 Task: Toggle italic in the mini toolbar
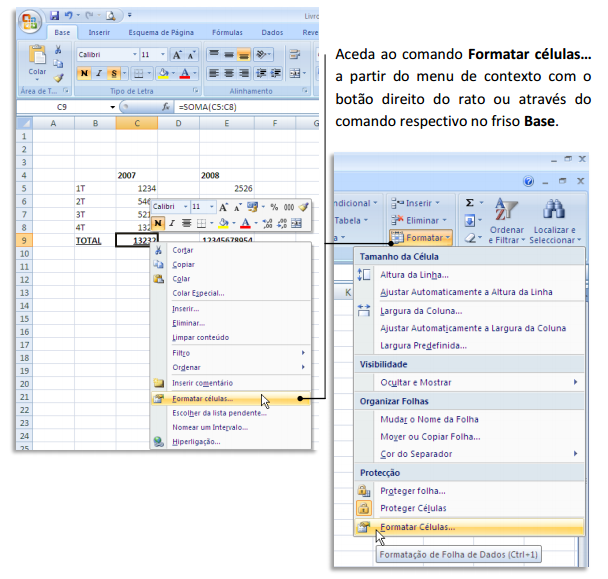[172, 223]
